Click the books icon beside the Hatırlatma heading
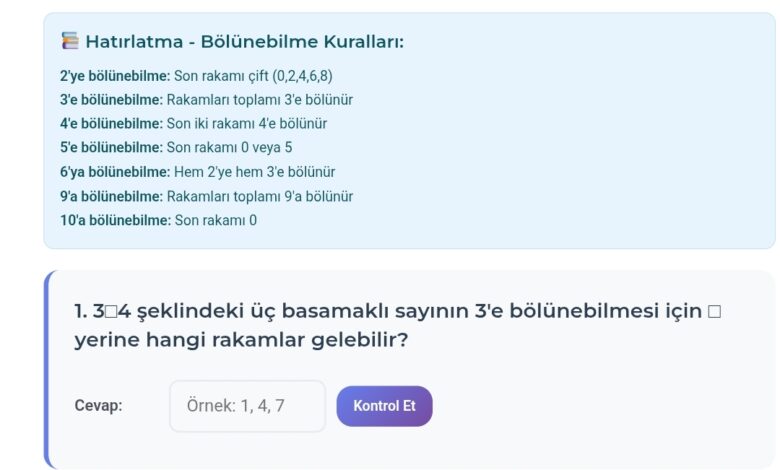 click(70, 41)
